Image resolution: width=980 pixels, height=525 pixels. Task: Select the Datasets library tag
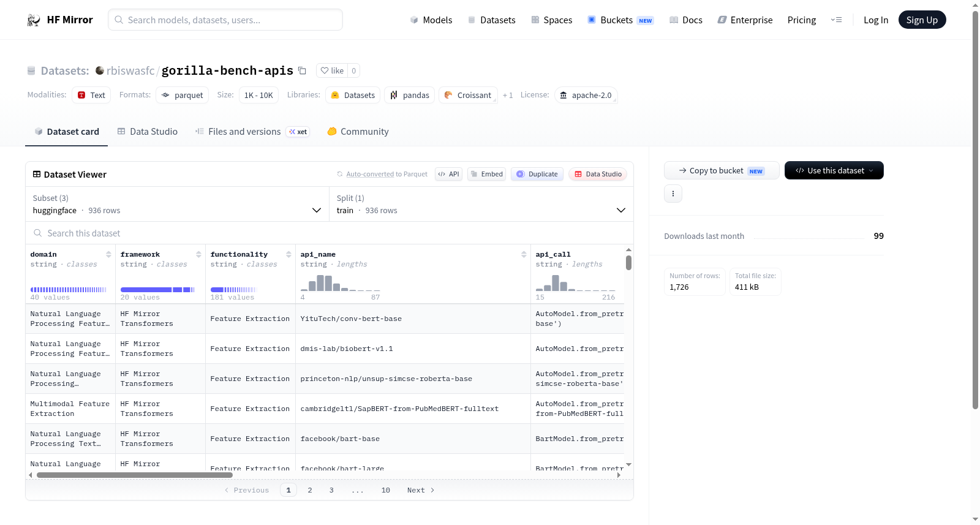click(x=353, y=95)
